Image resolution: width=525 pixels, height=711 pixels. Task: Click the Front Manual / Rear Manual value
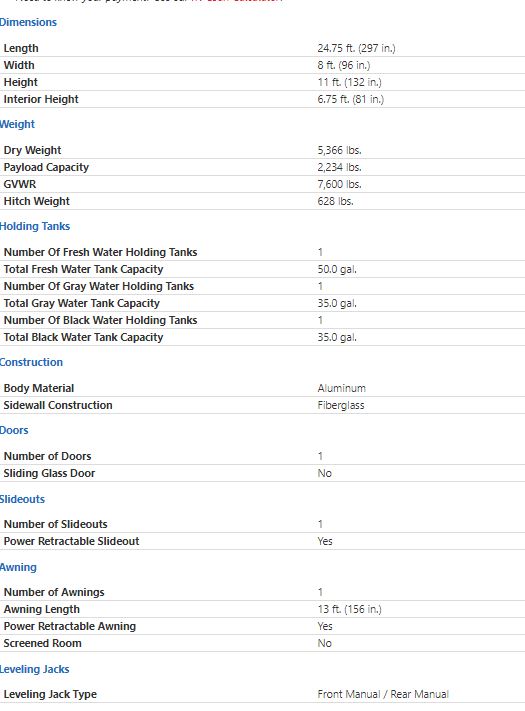[x=383, y=694]
